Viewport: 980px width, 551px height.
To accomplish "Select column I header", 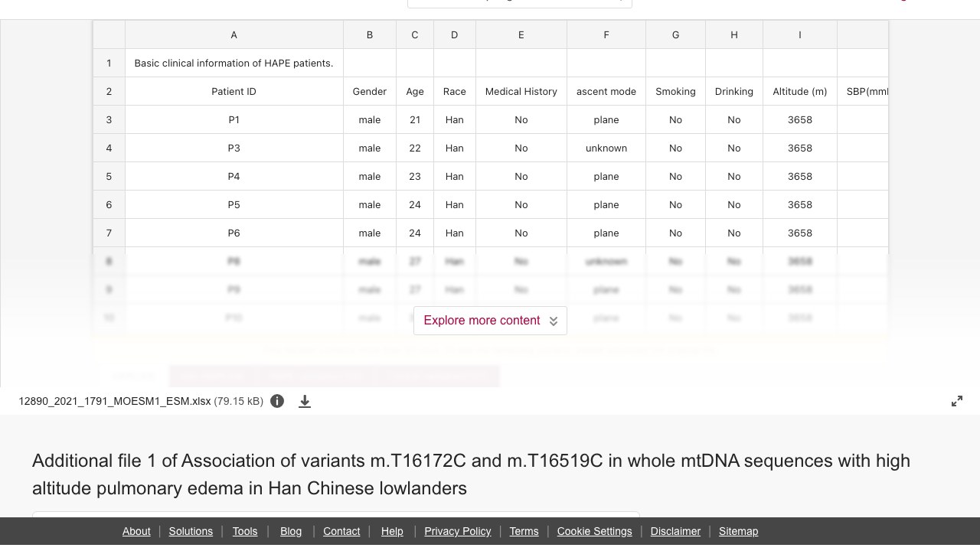I will tap(800, 34).
